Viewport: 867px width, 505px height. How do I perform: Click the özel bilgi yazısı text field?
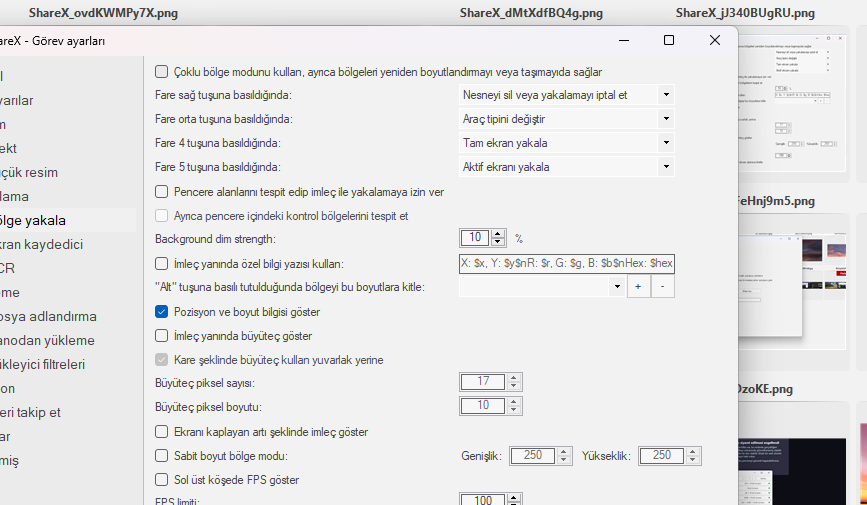566,263
